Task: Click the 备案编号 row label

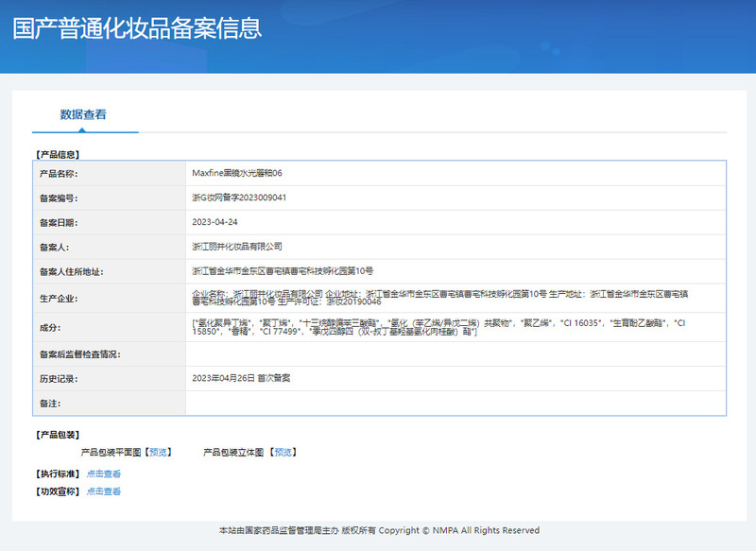Action: pyautogui.click(x=59, y=198)
